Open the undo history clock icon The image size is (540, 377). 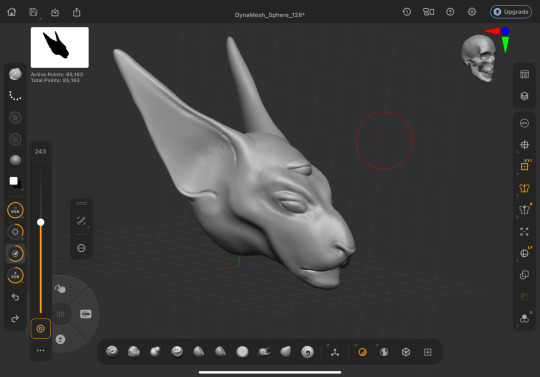pyautogui.click(x=407, y=12)
